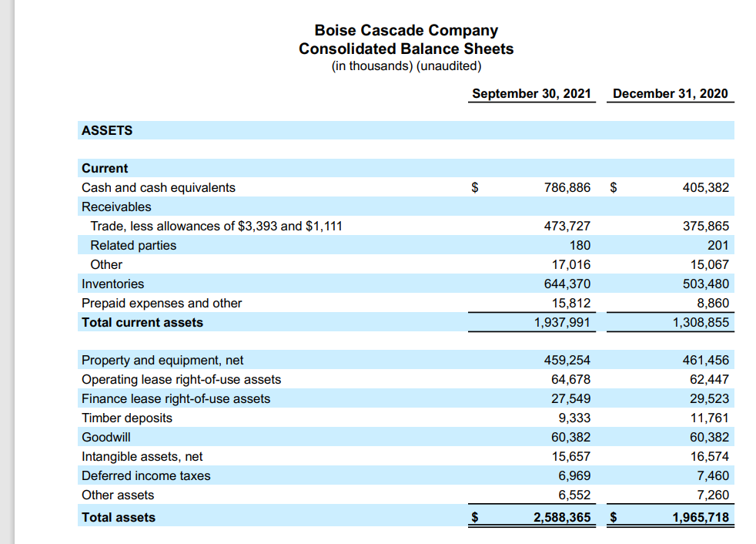
Task: Select the 'ASSETS' section heading
Action: tap(107, 130)
